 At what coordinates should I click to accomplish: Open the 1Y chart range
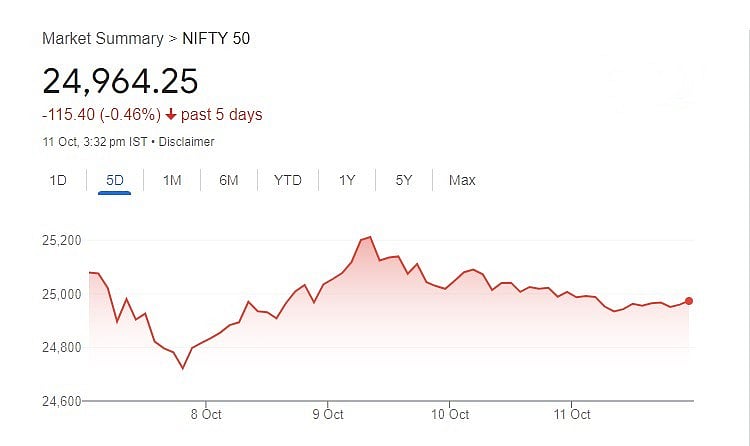[x=347, y=180]
